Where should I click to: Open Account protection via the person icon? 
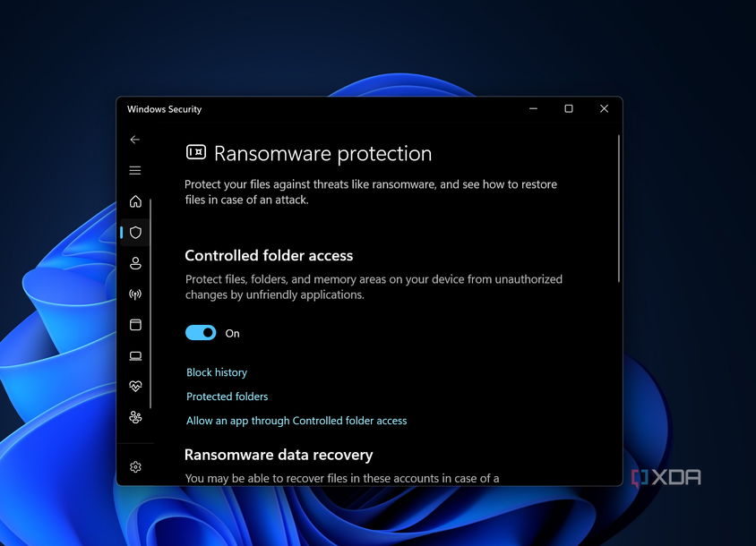pos(135,263)
